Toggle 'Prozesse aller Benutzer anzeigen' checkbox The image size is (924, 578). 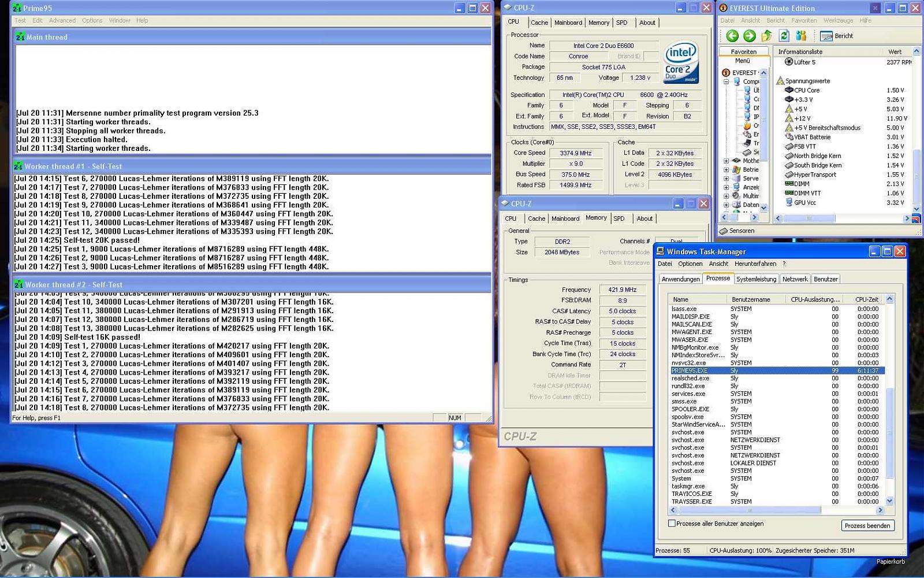point(672,523)
